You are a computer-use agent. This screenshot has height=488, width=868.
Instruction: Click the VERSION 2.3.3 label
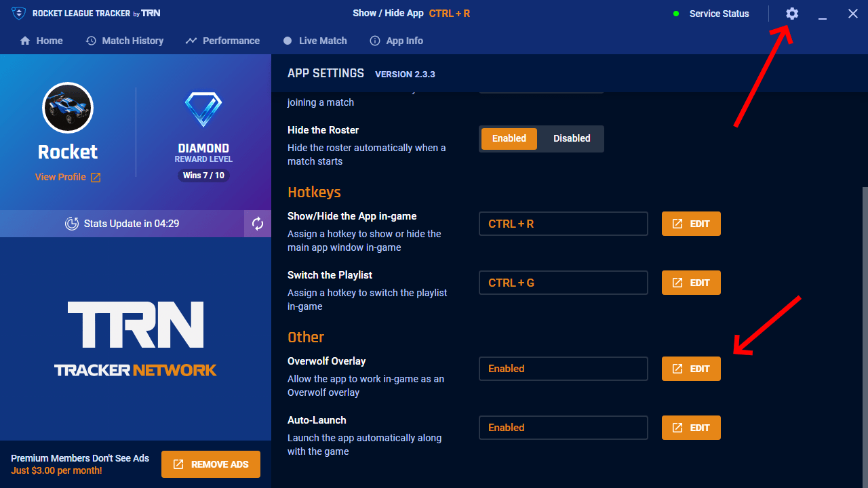pos(405,74)
